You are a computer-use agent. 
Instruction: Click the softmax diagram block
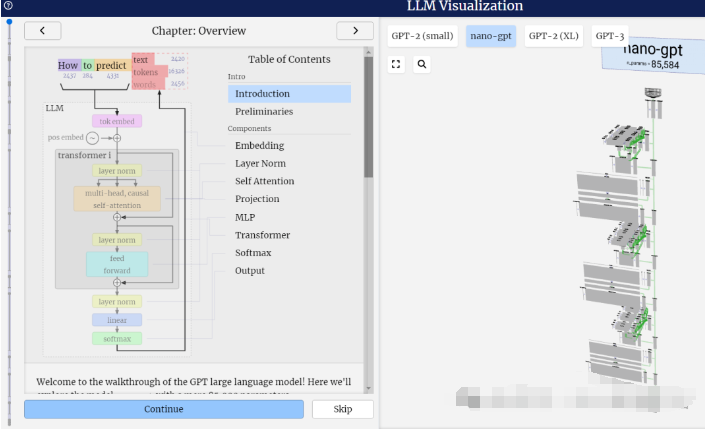pos(117,338)
